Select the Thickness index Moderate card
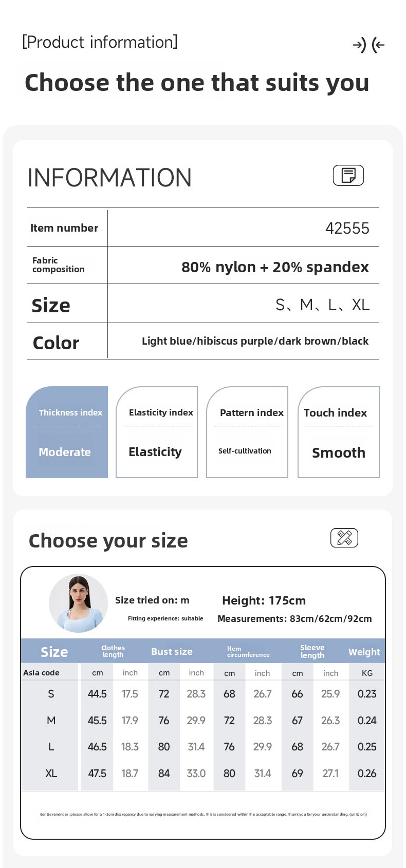Viewport: 406px width, 868px height. pyautogui.click(x=67, y=432)
